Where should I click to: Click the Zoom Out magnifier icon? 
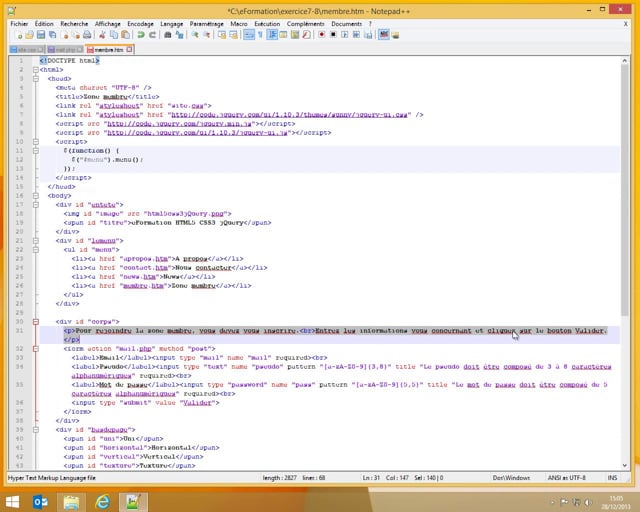coord(207,35)
